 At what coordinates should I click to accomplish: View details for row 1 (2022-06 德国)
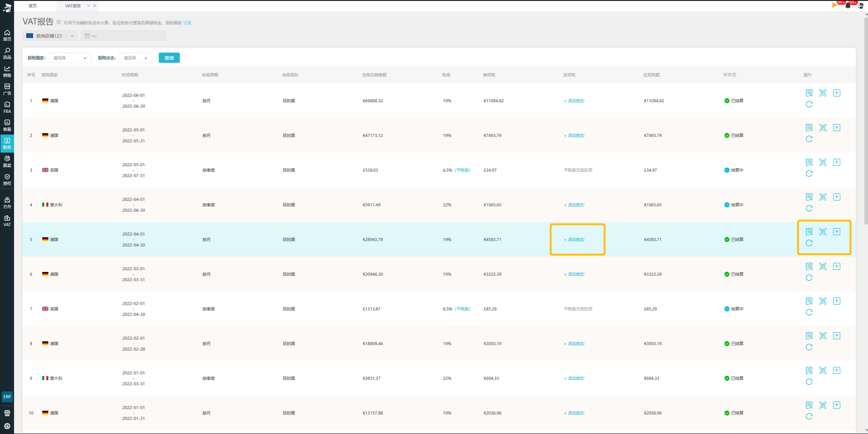809,93
